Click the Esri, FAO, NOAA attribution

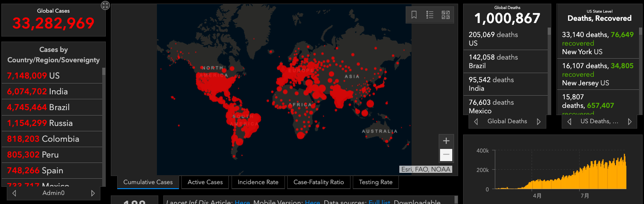[426, 169]
